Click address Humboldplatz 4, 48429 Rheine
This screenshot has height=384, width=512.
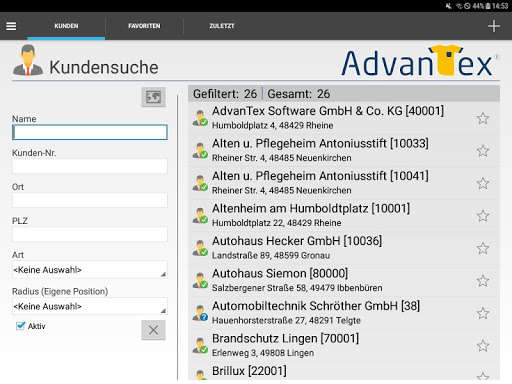tap(273, 125)
